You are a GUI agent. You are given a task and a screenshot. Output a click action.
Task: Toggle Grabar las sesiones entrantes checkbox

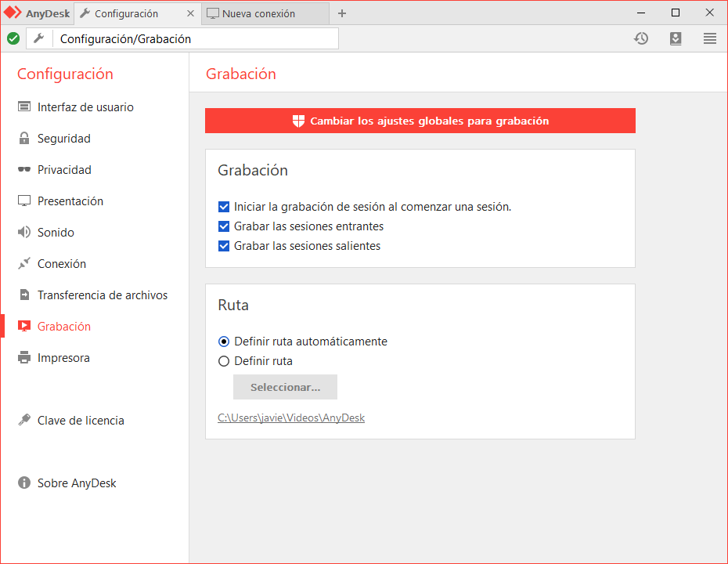click(x=224, y=226)
